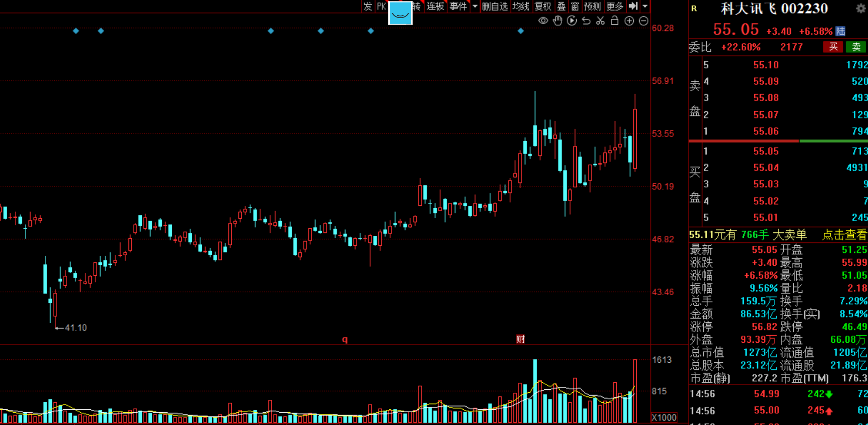Toggle 均线 moving average lines
The width and height of the screenshot is (868, 425).
click(521, 6)
